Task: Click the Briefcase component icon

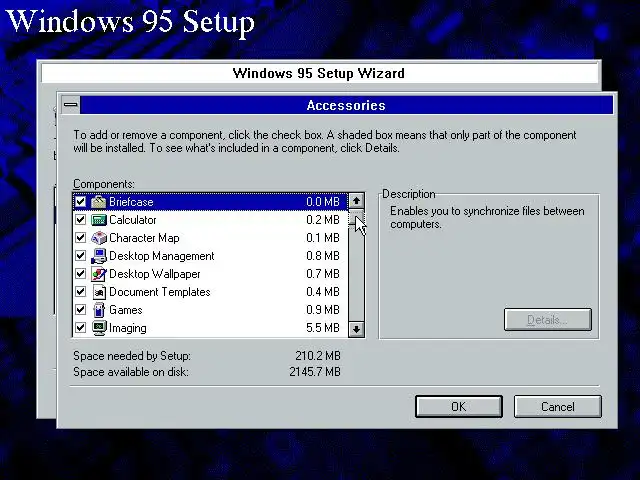Action: click(x=98, y=202)
